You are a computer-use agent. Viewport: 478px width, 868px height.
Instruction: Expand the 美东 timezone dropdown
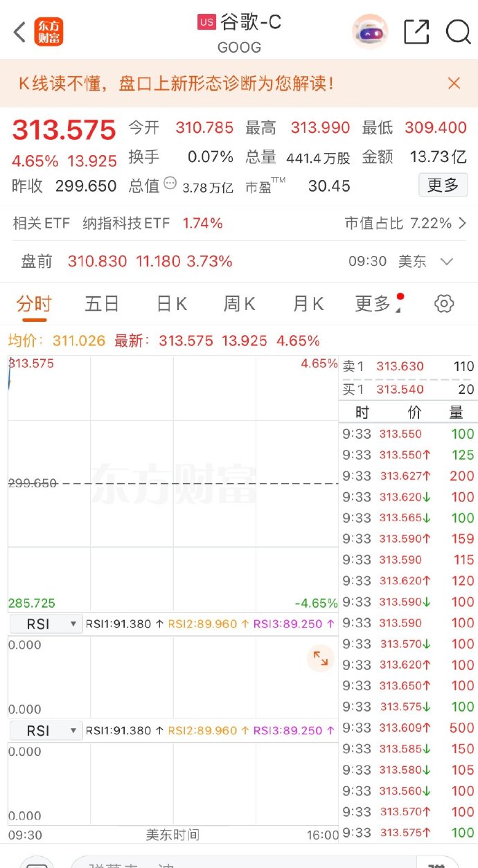tap(447, 262)
